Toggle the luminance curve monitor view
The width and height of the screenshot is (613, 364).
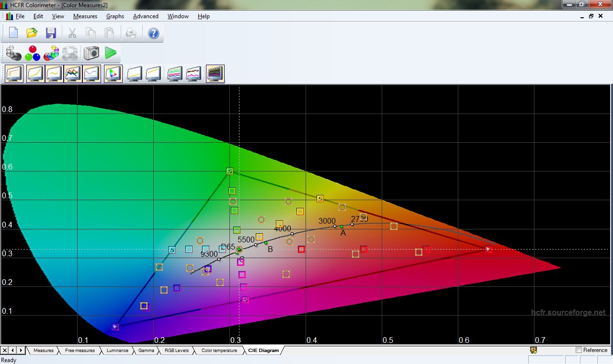coord(35,73)
